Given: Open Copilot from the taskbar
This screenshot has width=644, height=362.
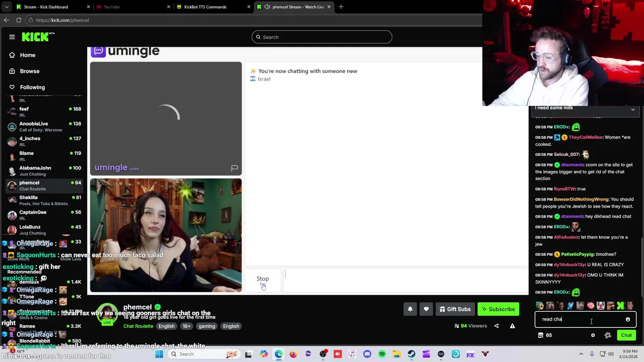Looking at the screenshot, I should click(264, 354).
